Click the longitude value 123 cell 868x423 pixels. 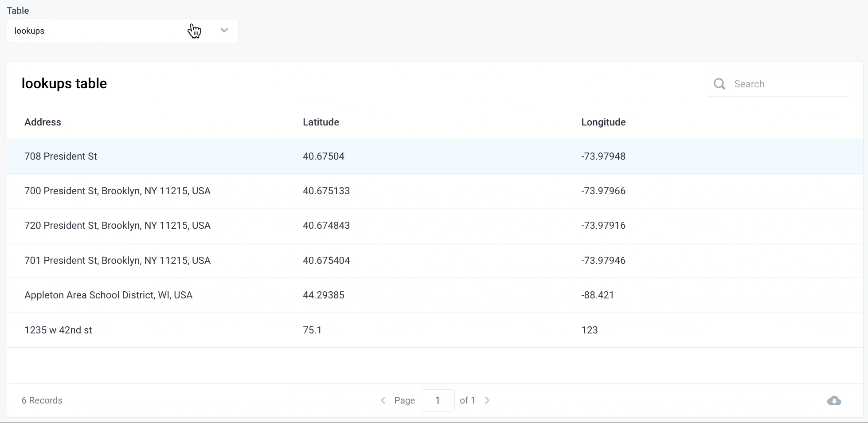(590, 330)
